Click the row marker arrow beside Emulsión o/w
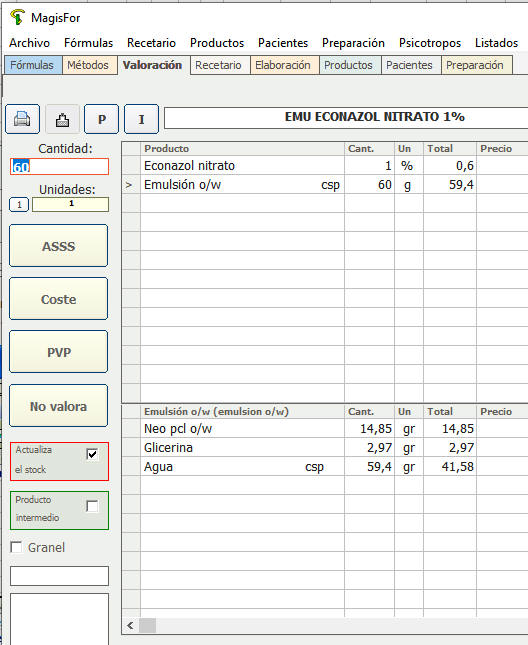This screenshot has height=645, width=528. click(x=131, y=185)
